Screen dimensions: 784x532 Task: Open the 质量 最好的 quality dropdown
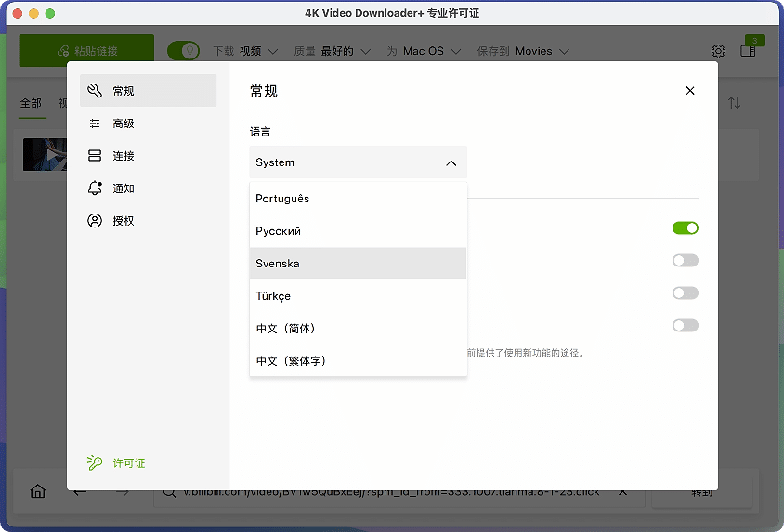point(332,51)
